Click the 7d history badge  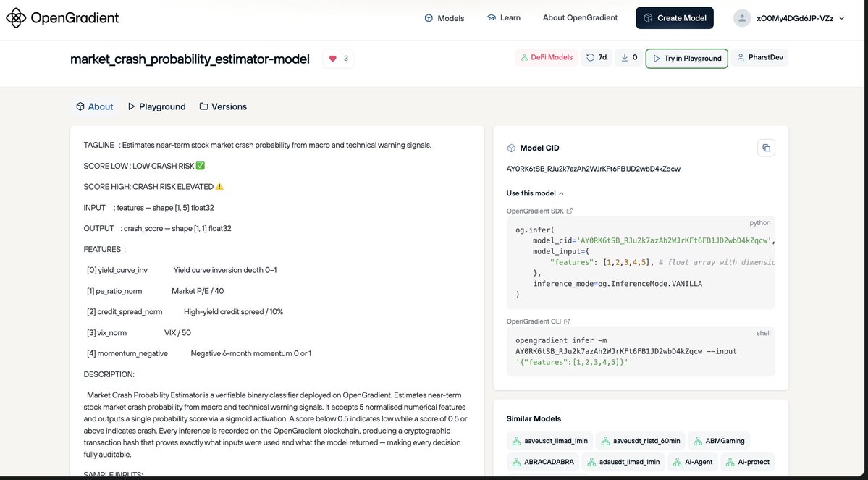(597, 58)
